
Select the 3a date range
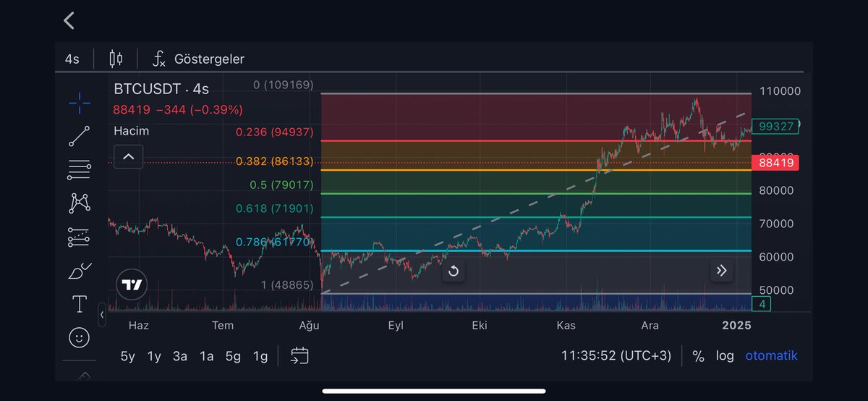click(180, 356)
